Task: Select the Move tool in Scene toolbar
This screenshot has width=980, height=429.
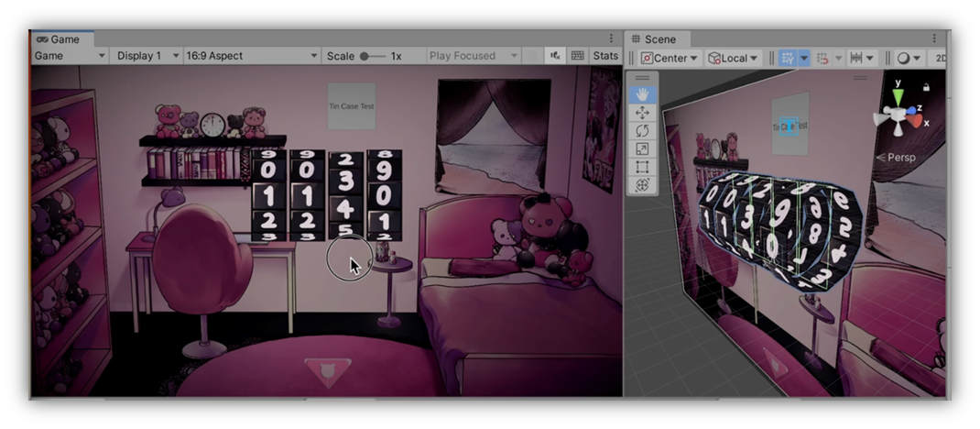Action: pos(642,113)
